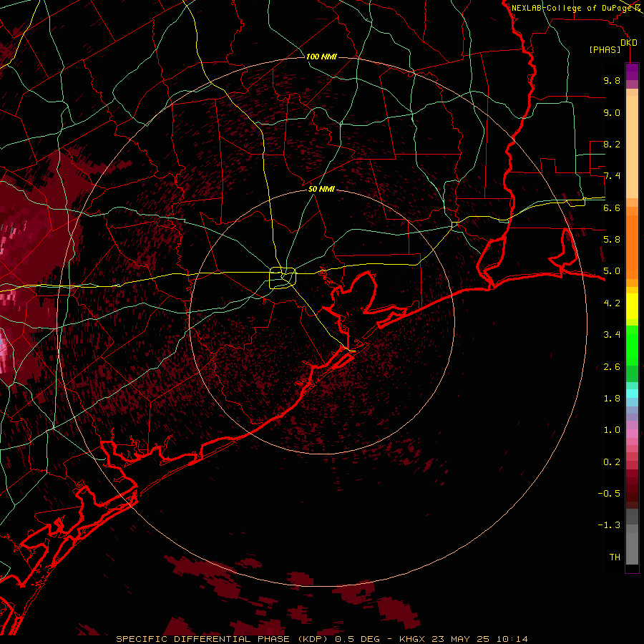Click the "[PHAS]" unit label above legend
Viewport: 644px width, 644px height.
click(x=605, y=50)
